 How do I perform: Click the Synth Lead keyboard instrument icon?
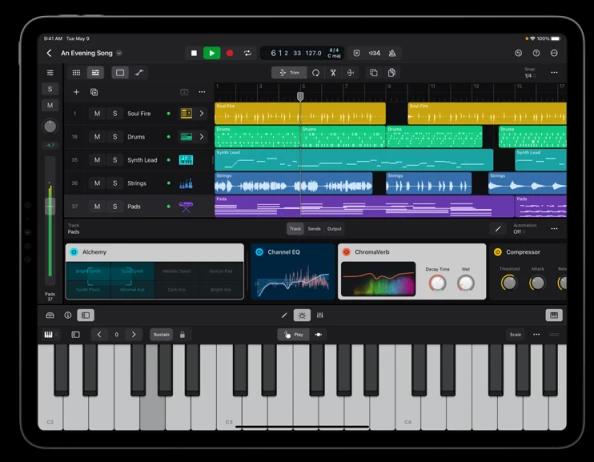pos(186,160)
